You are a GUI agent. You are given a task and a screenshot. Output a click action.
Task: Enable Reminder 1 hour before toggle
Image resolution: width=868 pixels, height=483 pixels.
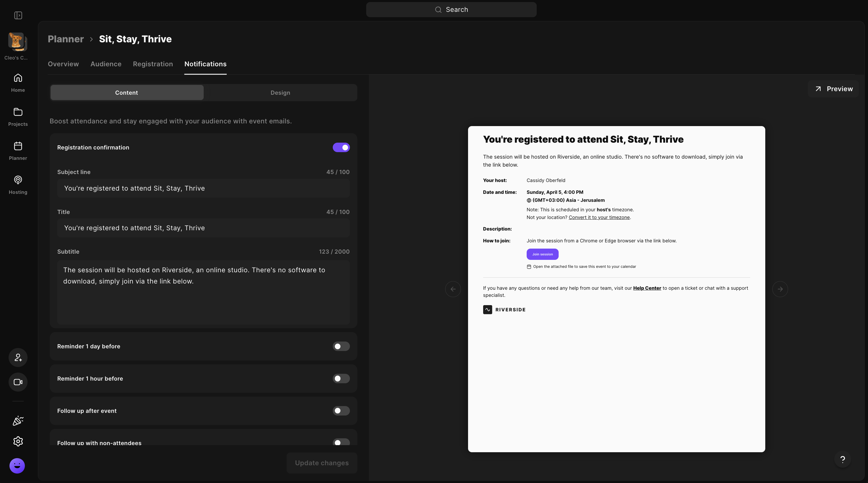coord(341,379)
